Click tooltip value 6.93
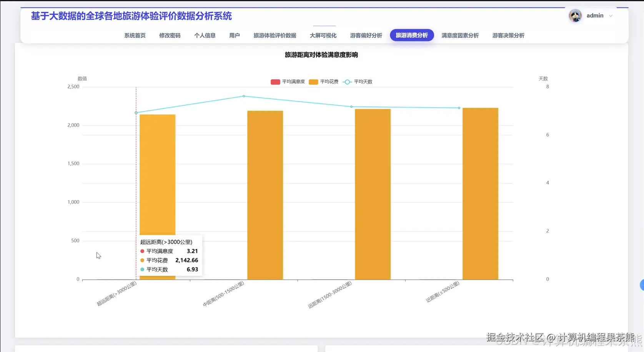Screen dimensions: 644x352 [192, 270]
